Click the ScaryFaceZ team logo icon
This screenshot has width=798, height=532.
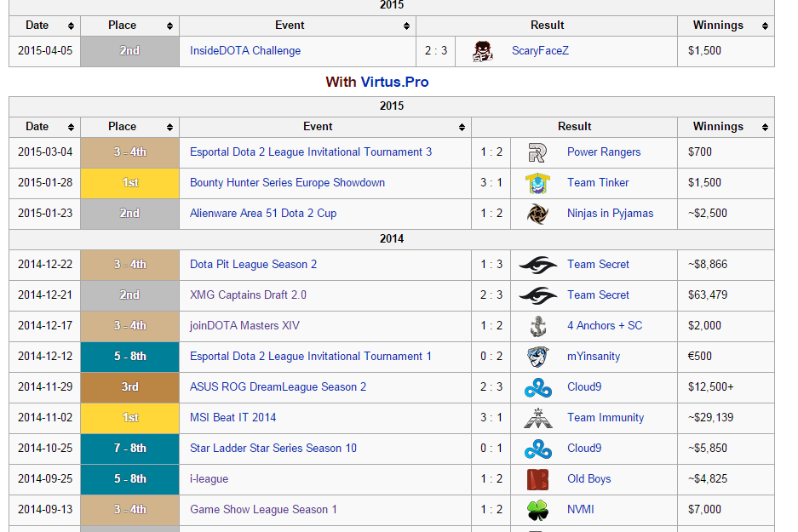pyautogui.click(x=483, y=51)
